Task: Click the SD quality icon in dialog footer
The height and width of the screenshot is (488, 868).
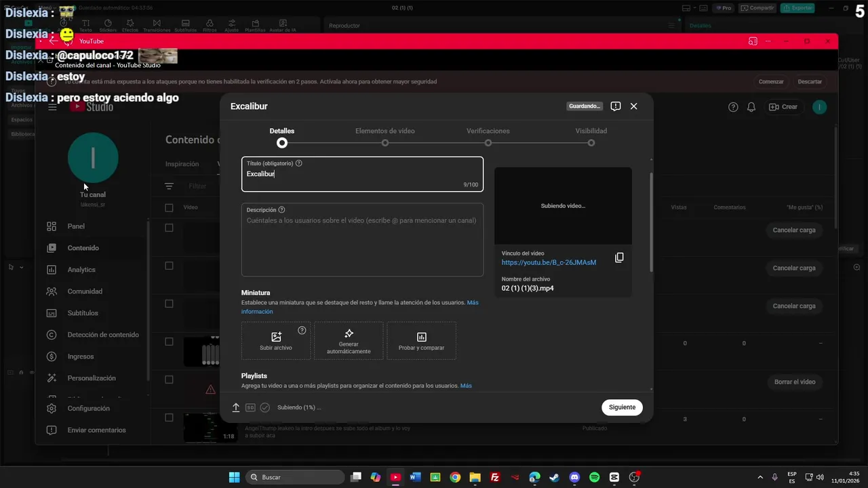Action: [250, 407]
